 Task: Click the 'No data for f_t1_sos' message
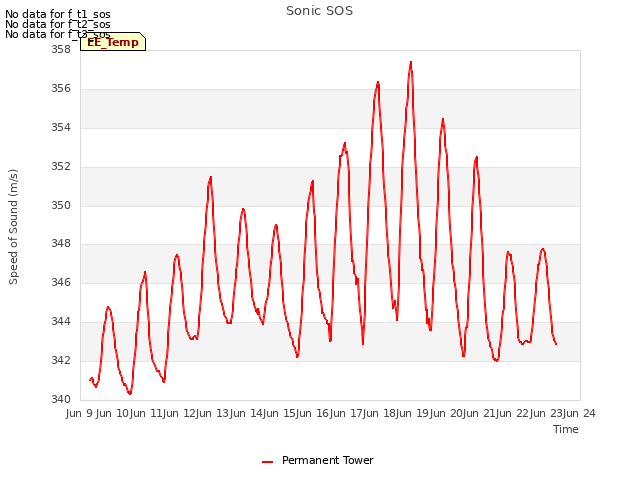pyautogui.click(x=58, y=14)
